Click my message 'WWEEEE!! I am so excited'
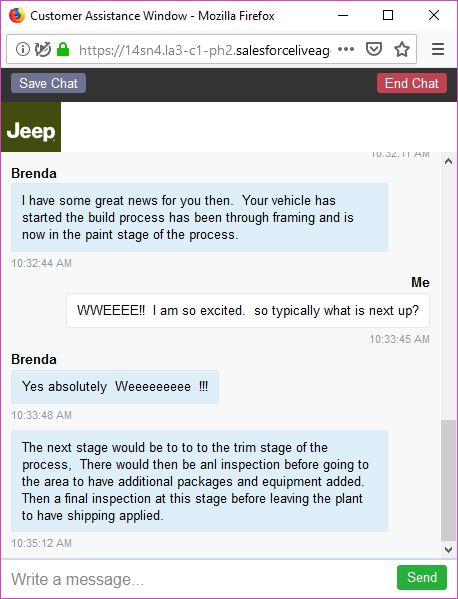This screenshot has height=599, width=458. point(248,311)
